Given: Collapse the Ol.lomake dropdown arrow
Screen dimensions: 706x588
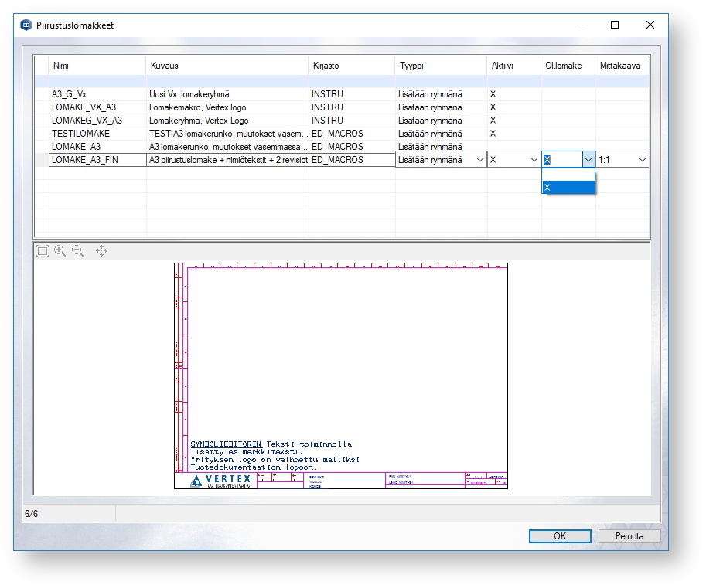Looking at the screenshot, I should (x=588, y=160).
